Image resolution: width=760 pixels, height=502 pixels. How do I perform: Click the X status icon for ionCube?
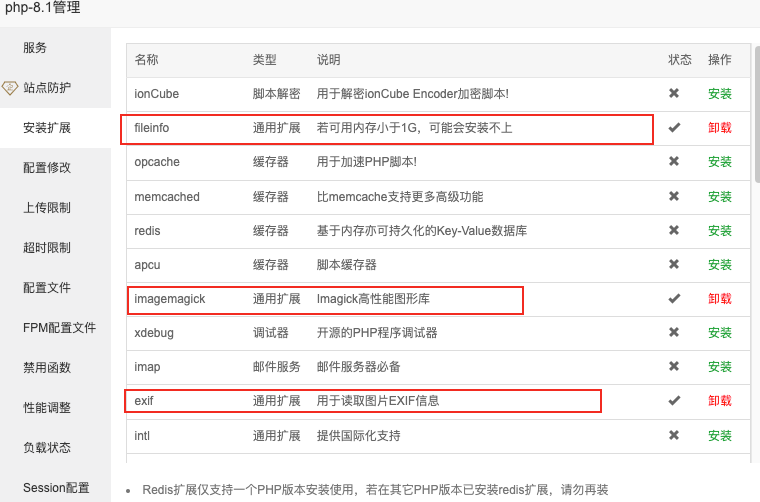(x=674, y=93)
